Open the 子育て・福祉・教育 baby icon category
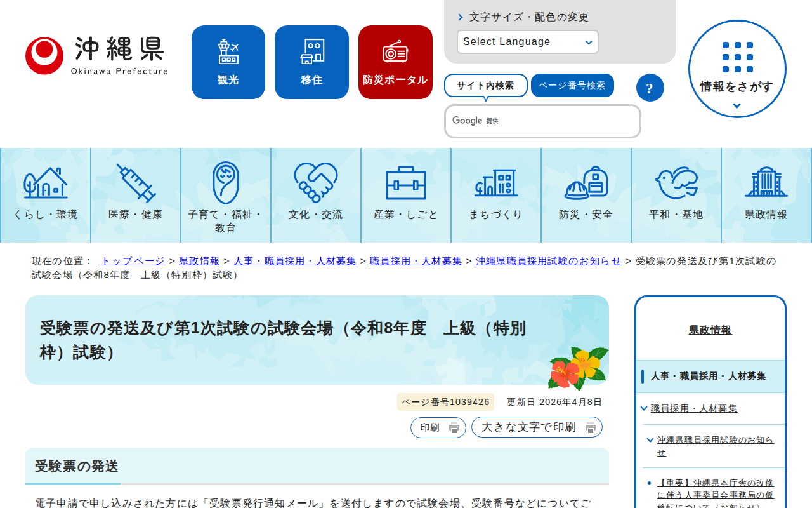Image resolution: width=812 pixels, height=508 pixels. point(226,195)
